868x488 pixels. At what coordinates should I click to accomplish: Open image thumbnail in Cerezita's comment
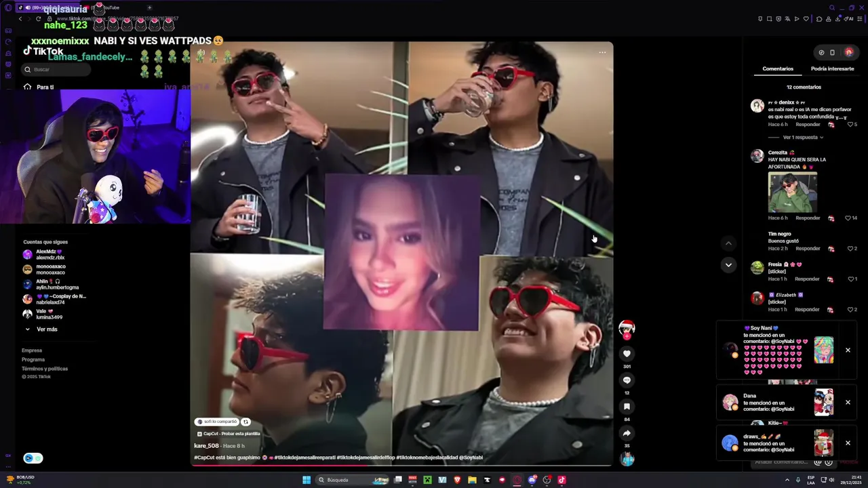pos(793,192)
